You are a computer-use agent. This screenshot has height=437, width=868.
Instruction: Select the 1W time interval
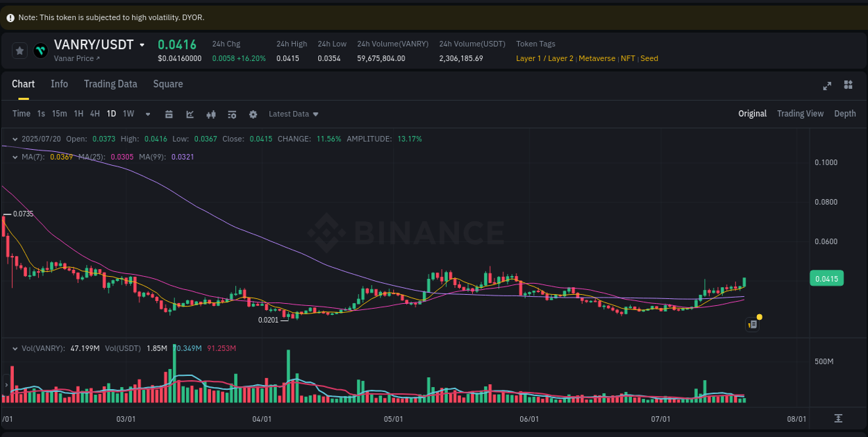[128, 114]
